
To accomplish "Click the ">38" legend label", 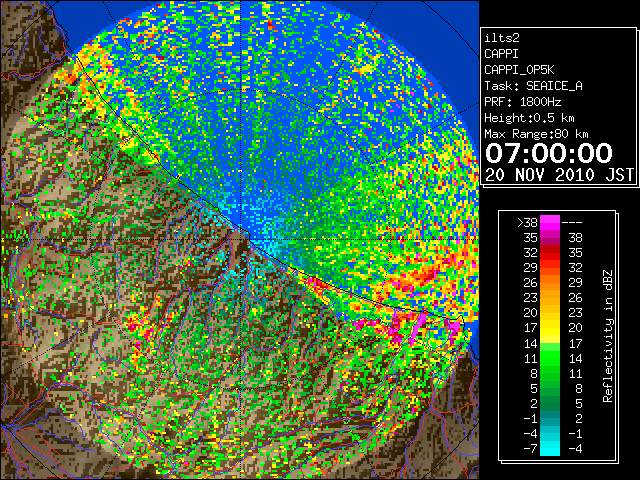I will (527, 223).
